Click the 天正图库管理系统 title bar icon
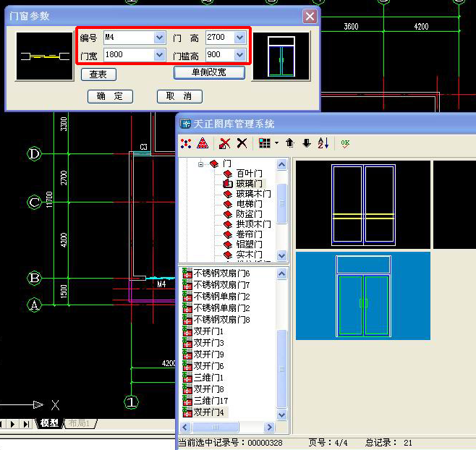 pyautogui.click(x=185, y=124)
